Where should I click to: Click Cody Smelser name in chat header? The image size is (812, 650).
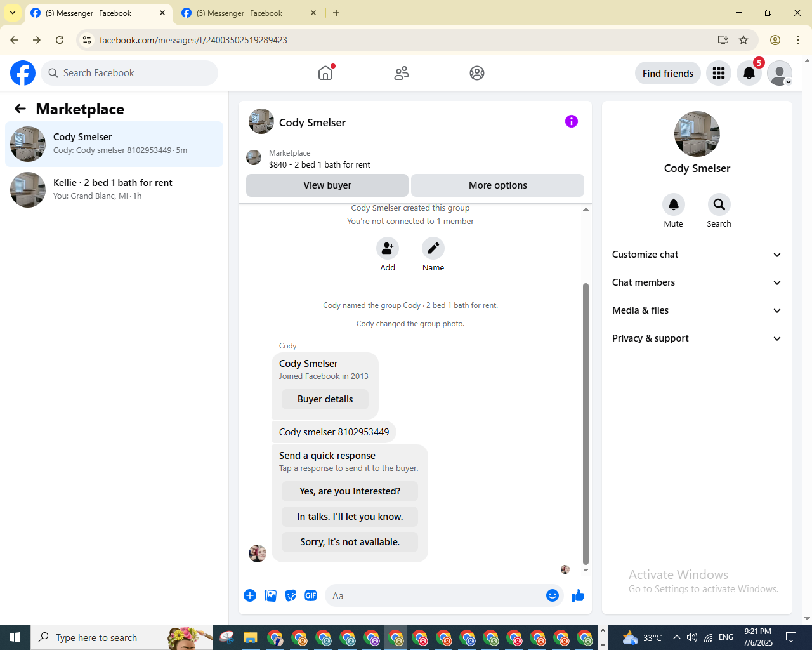(312, 123)
